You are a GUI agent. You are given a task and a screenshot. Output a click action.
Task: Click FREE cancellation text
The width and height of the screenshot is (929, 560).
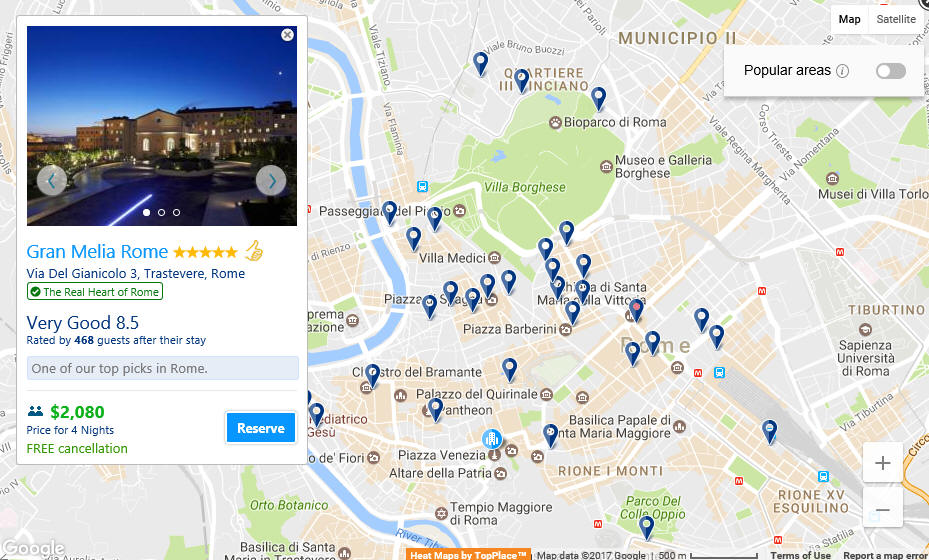[77, 449]
